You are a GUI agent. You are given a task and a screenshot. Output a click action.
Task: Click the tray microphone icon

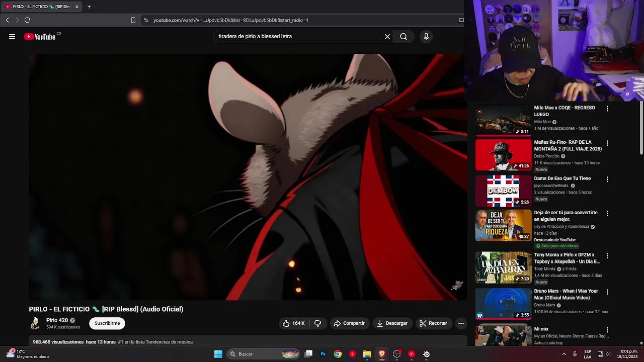tap(575, 354)
